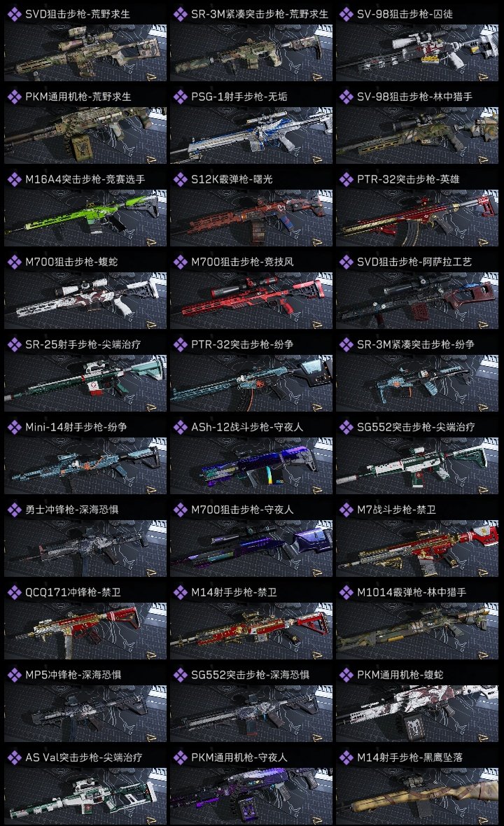The width and height of the screenshot is (504, 826).
Task: Choose the PKM通用机枪-蝮蛇 skin preview
Action: click(417, 713)
